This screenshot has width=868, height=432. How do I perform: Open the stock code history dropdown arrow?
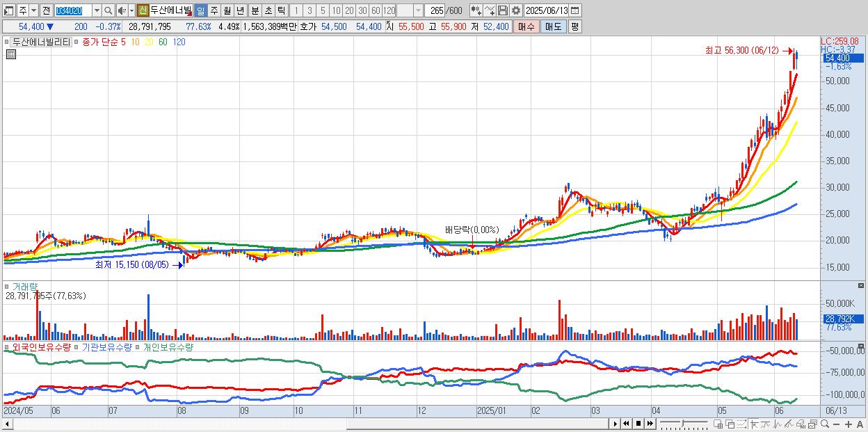coord(97,10)
